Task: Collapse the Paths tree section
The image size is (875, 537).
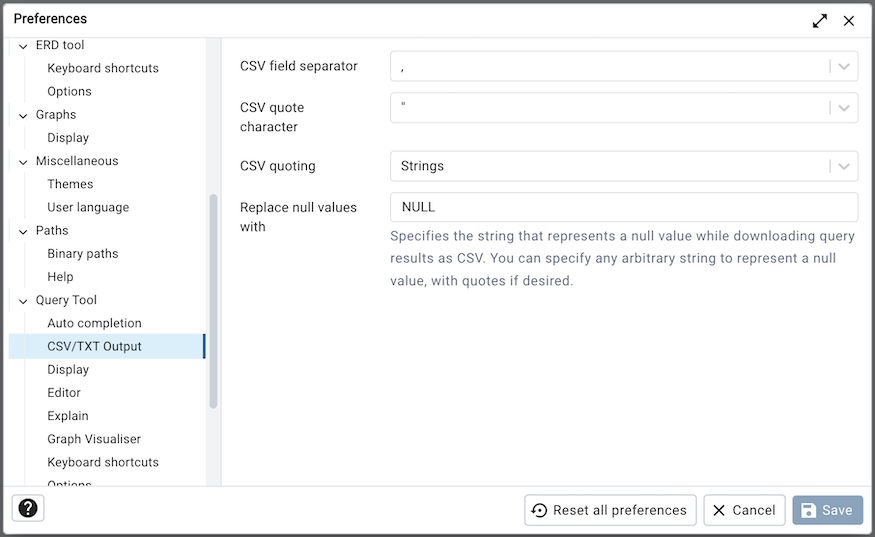Action: click(x=23, y=231)
